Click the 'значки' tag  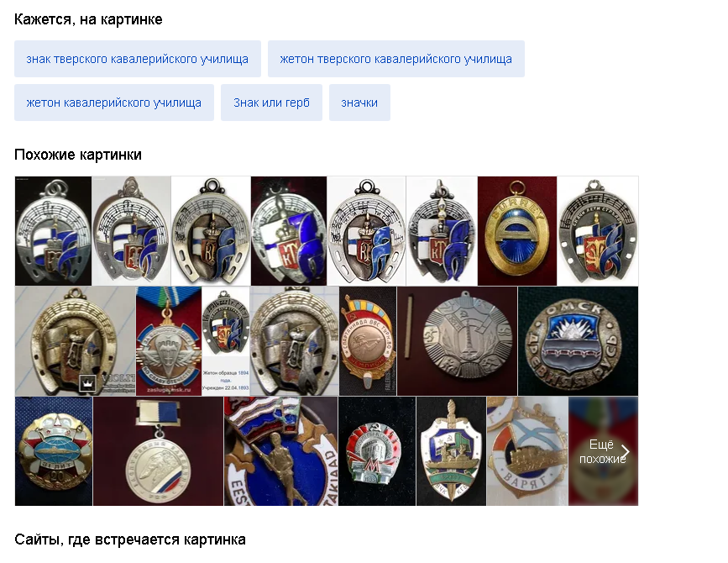tap(359, 103)
